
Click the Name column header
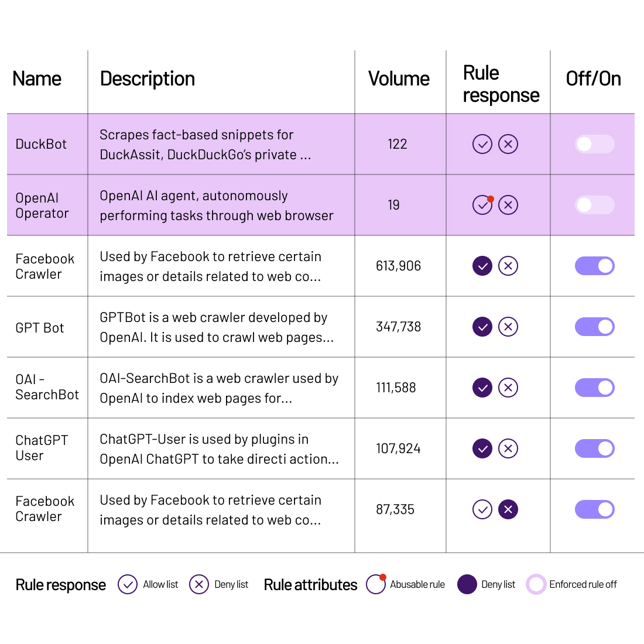tap(37, 79)
